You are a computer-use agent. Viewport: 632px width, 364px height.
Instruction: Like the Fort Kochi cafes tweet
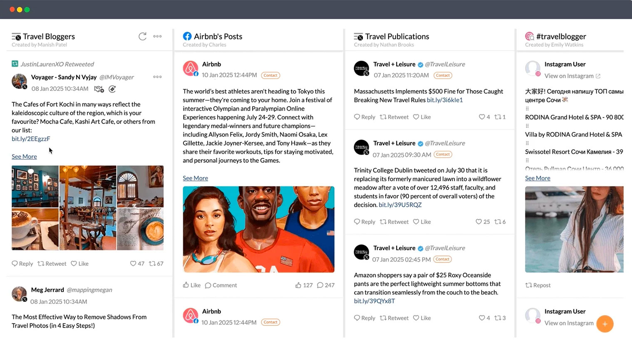[x=79, y=264]
